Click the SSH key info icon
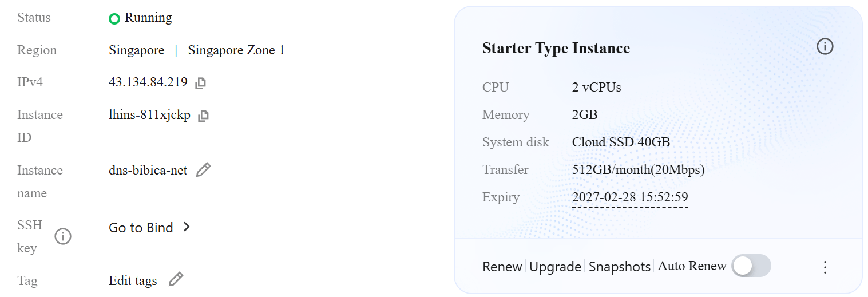Viewport: 868px width, 297px height. tap(62, 236)
